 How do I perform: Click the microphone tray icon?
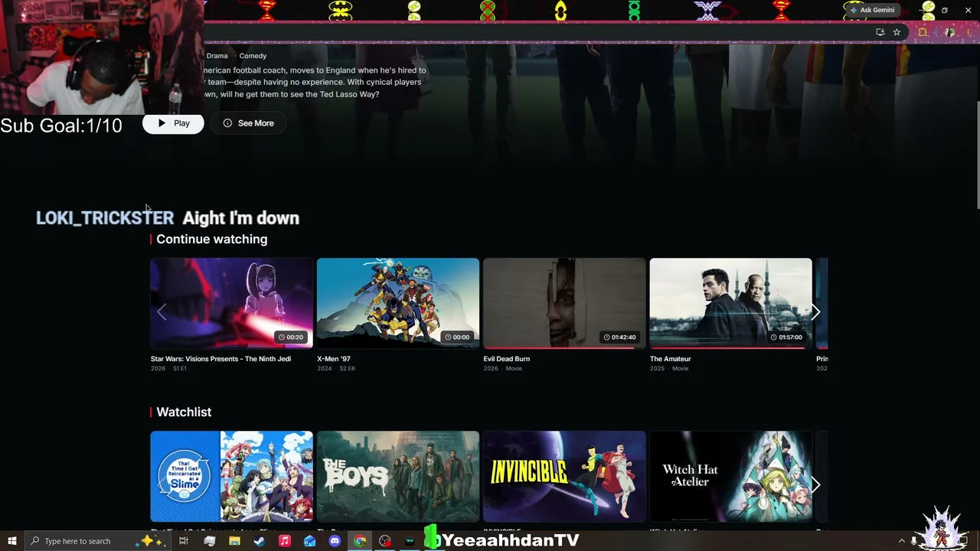(914, 541)
